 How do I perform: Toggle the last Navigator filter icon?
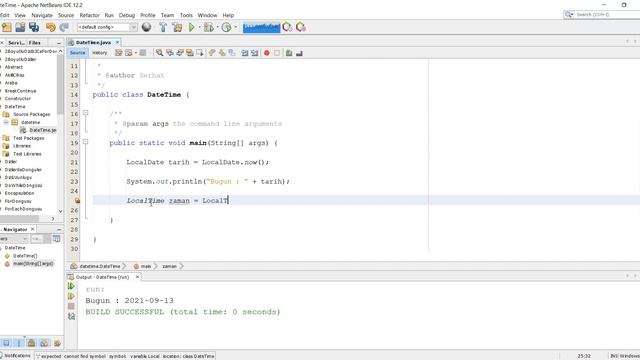pos(57,343)
